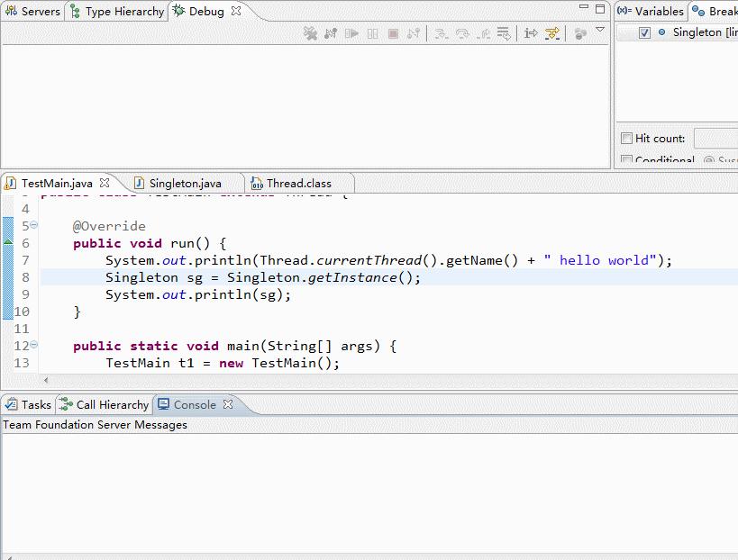This screenshot has height=560, width=738.
Task: Collapse the @Override annotation fold at line 5
Action: [34, 225]
